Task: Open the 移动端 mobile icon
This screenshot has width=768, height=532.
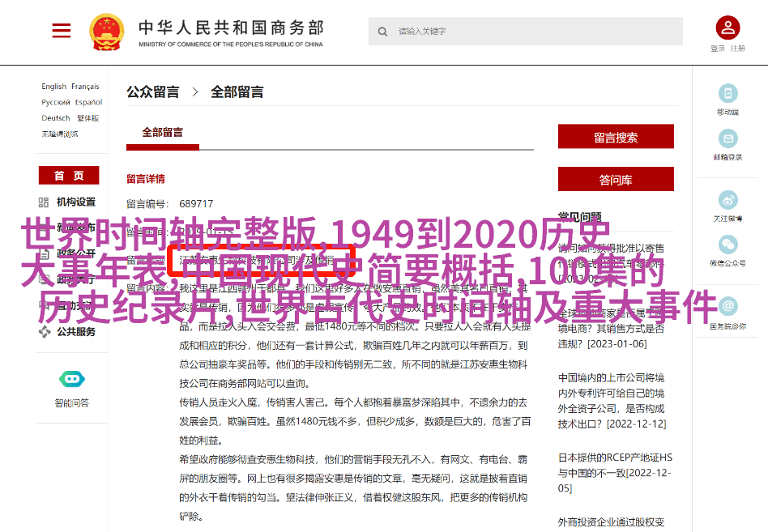Action: click(x=727, y=94)
